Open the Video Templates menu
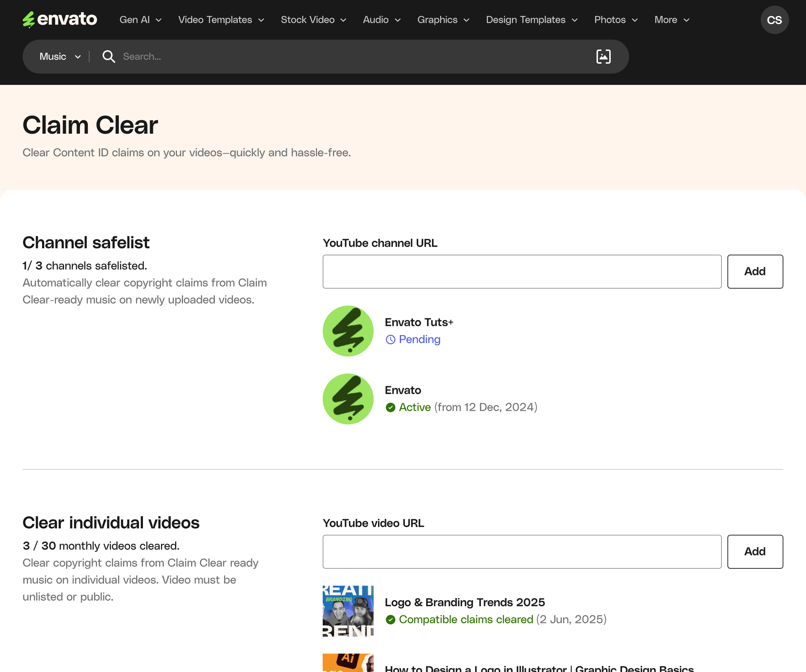The image size is (806, 672). click(x=221, y=20)
